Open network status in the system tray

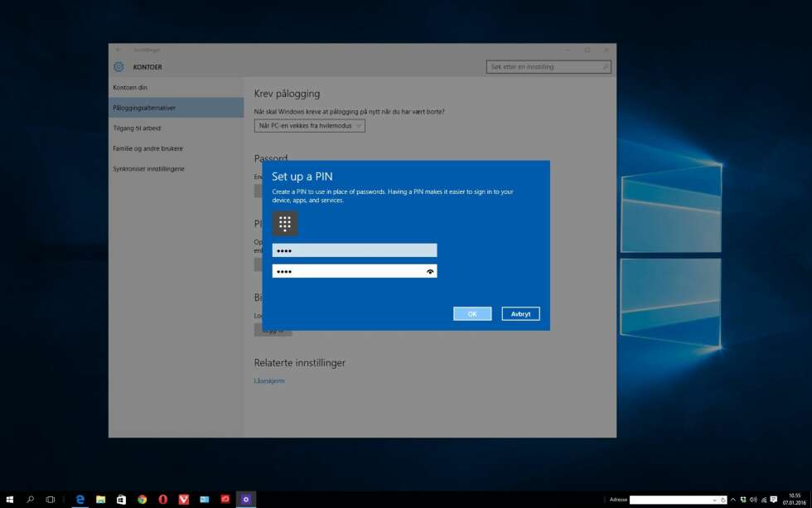(763, 500)
